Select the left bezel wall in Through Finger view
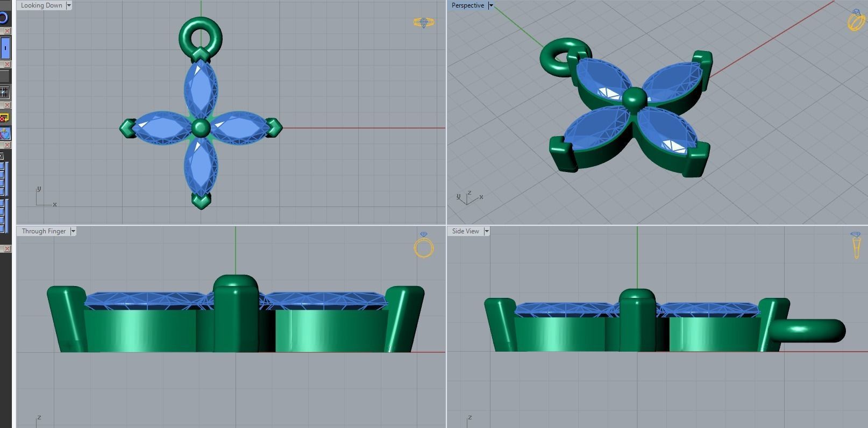 pyautogui.click(x=140, y=331)
